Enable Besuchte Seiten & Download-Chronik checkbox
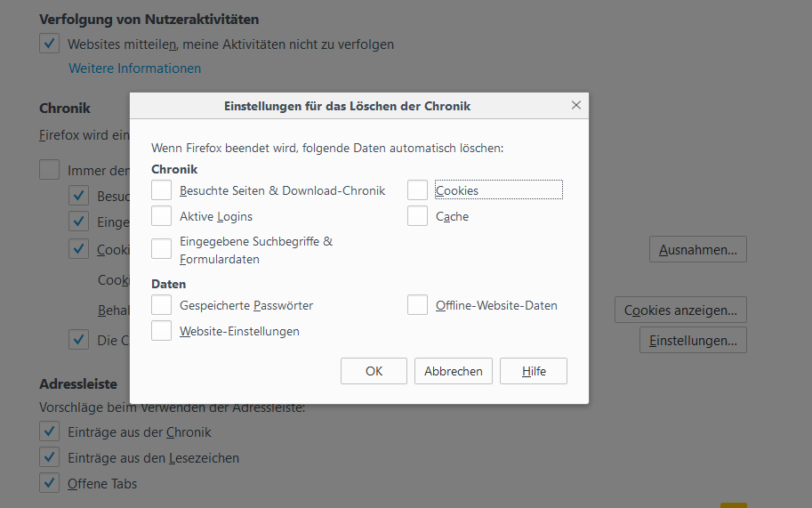 [x=162, y=190]
